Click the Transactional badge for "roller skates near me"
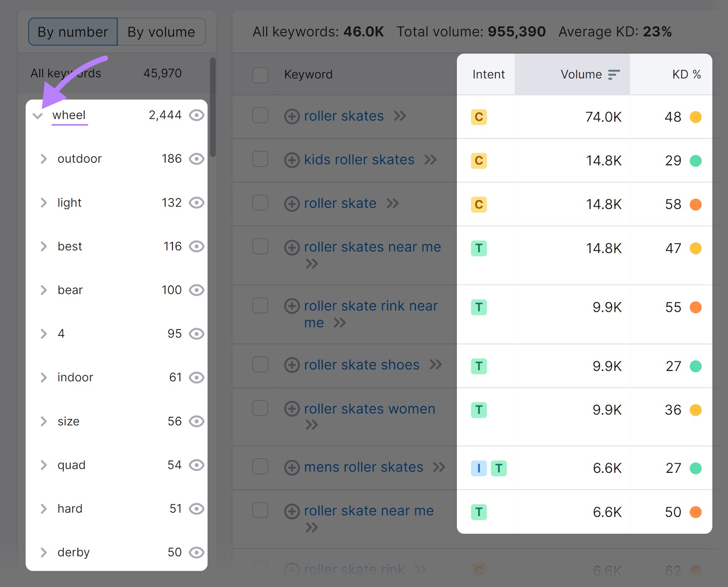This screenshot has width=728, height=587. 479,248
